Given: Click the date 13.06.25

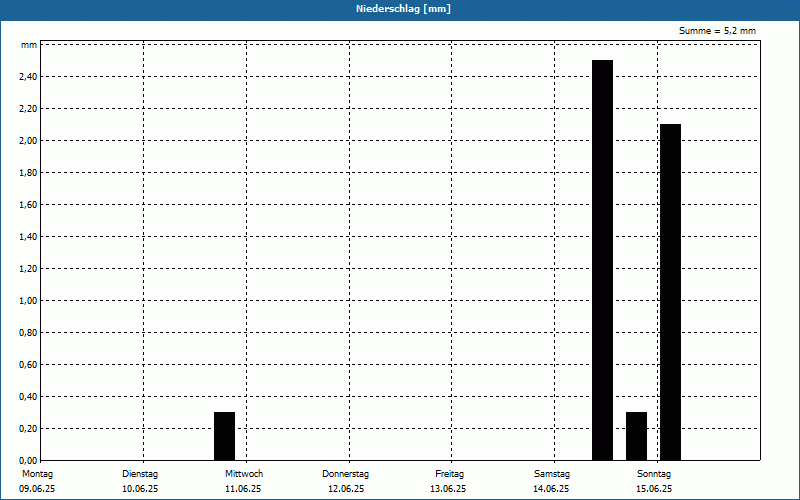Looking at the screenshot, I should pyautogui.click(x=448, y=489).
